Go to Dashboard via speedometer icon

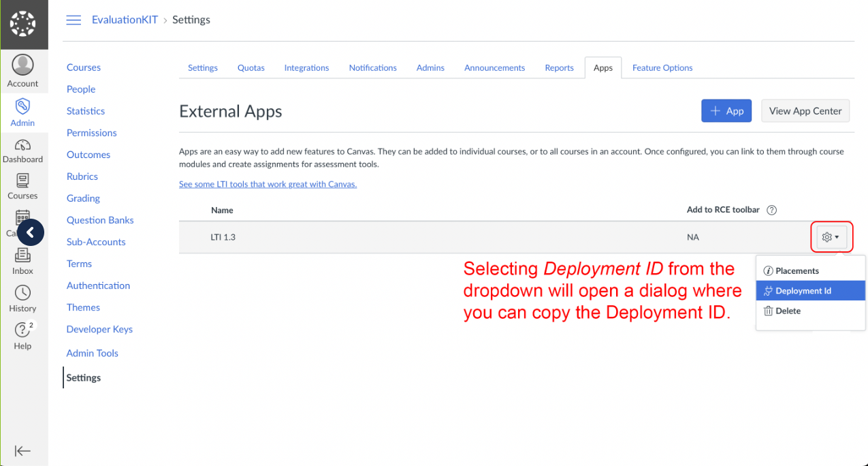tap(23, 145)
